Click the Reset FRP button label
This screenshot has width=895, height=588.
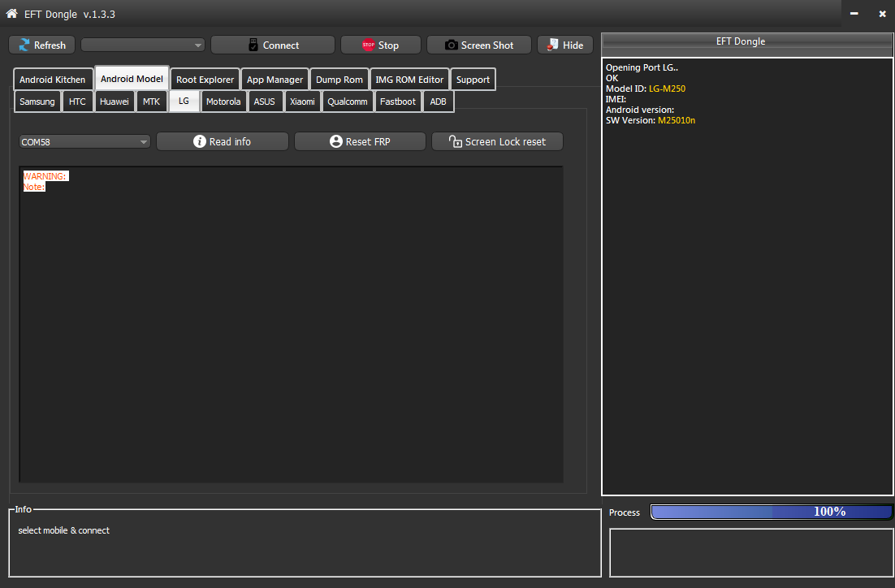click(368, 141)
